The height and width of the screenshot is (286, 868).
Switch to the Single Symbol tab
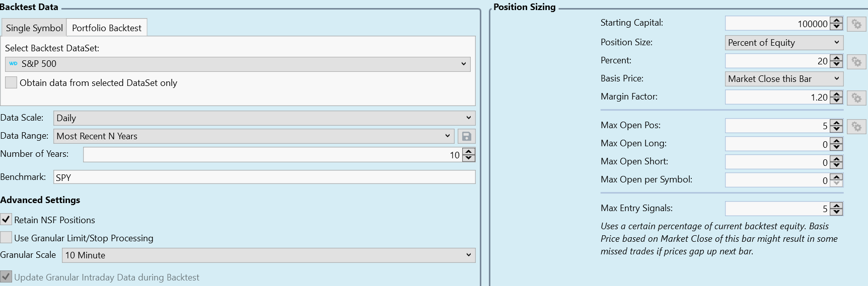point(34,28)
